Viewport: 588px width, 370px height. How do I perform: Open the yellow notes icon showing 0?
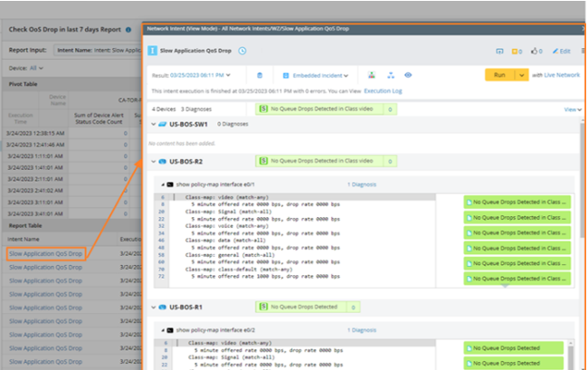517,51
